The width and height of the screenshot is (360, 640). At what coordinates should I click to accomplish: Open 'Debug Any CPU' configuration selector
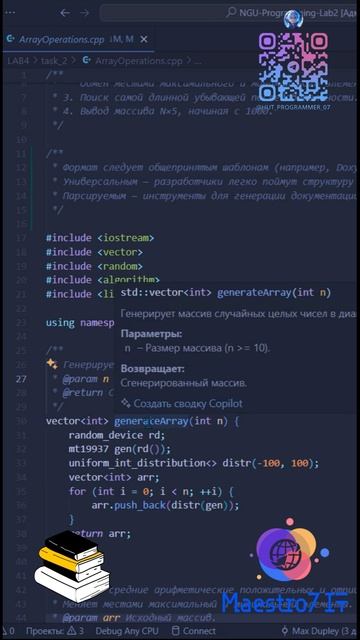click(127, 631)
